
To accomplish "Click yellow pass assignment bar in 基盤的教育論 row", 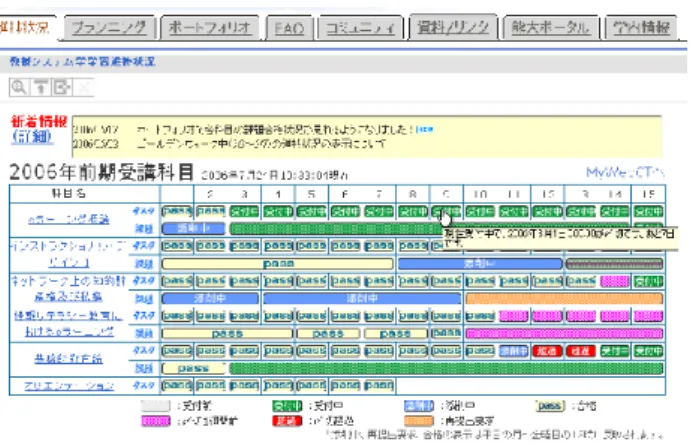I will (x=194, y=368).
